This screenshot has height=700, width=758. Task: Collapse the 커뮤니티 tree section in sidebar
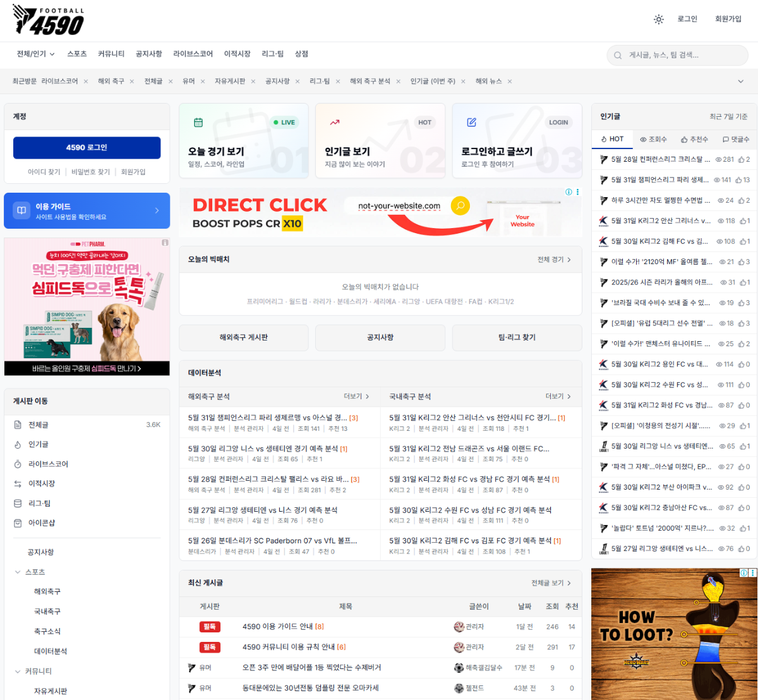point(18,672)
